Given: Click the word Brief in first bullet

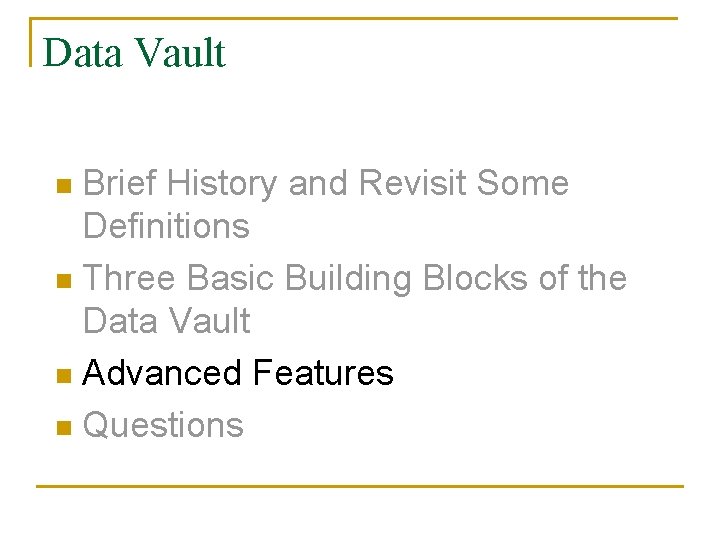Looking at the screenshot, I should click(x=119, y=182).
